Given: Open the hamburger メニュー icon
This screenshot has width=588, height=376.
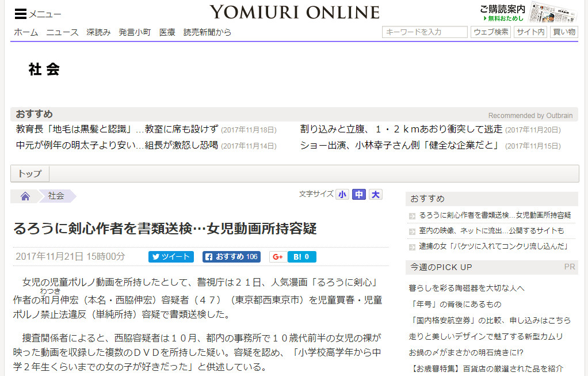Looking at the screenshot, I should click(x=21, y=14).
